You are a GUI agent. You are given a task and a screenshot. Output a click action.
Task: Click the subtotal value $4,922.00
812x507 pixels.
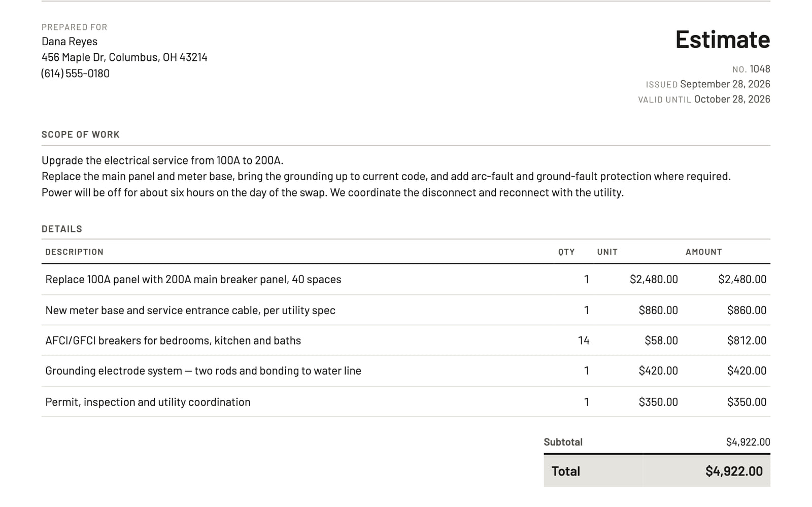[x=748, y=442]
